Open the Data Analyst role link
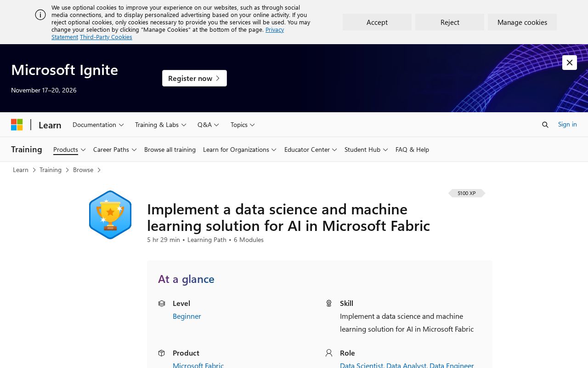This screenshot has height=368, width=588. tap(407, 365)
